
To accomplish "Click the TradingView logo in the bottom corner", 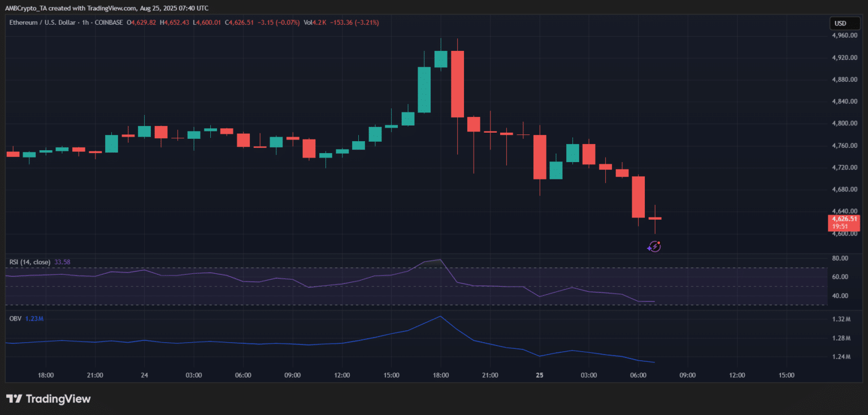I will 48,399.
